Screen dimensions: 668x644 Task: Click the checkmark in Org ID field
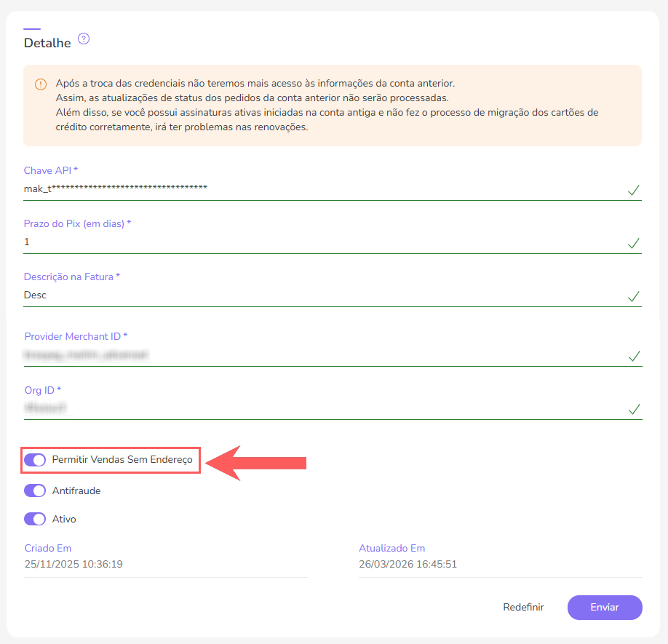(x=634, y=410)
